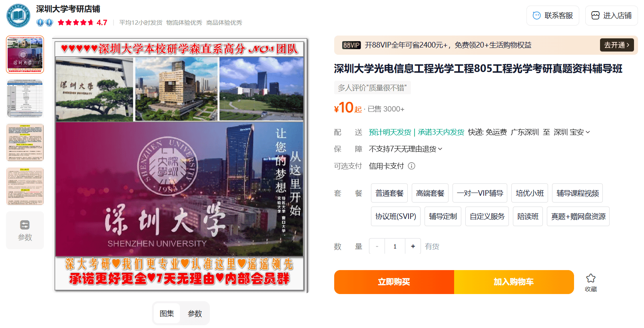Switch to the 参数 tab below image
644x328 pixels.
coord(195,314)
